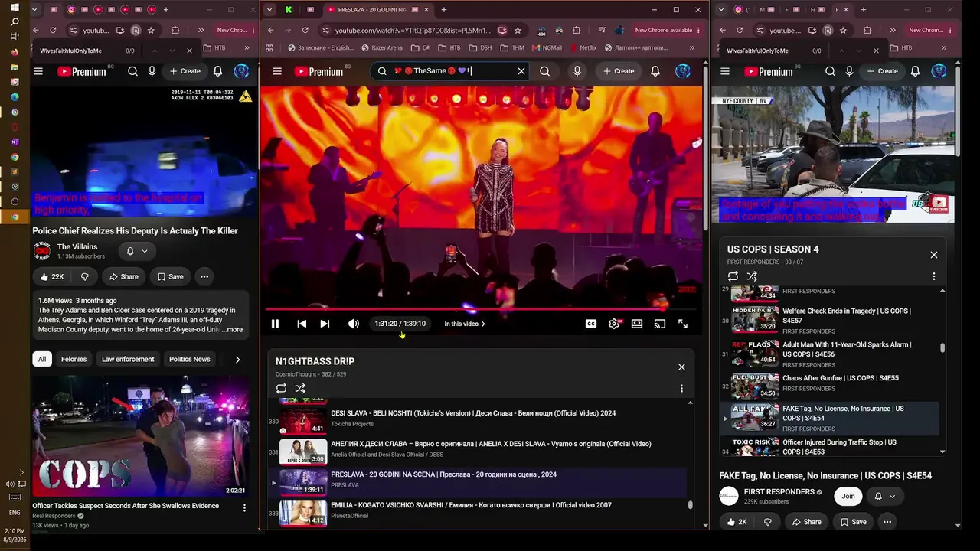Open tab search dropdown in the right browser window
The height and width of the screenshot is (551, 980).
click(x=722, y=10)
